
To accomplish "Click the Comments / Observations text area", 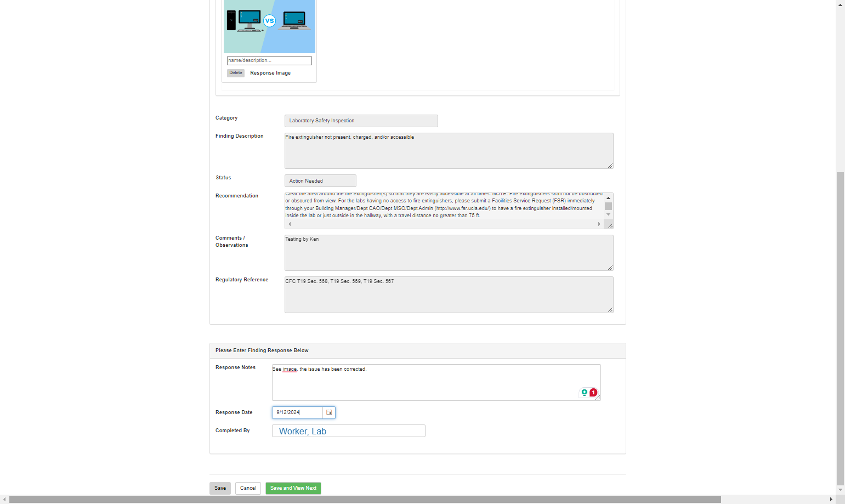I will (449, 253).
